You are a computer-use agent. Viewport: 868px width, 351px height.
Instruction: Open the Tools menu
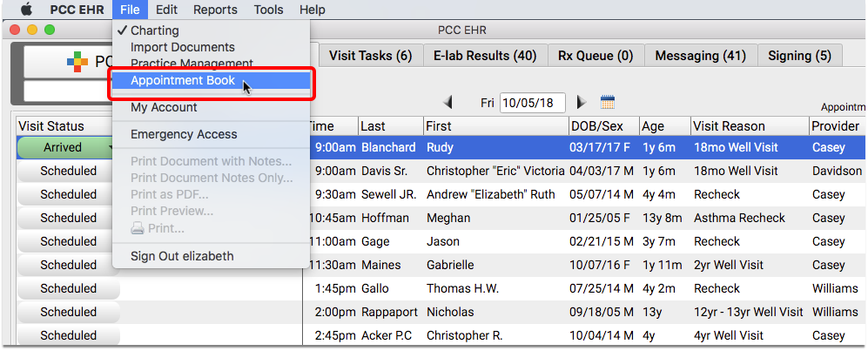tap(268, 10)
